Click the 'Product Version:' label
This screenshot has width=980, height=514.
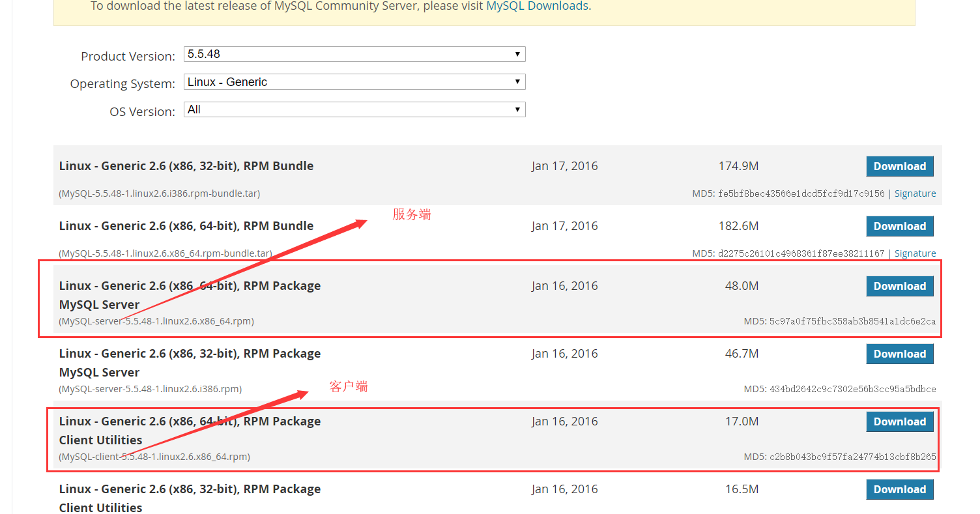coord(128,56)
